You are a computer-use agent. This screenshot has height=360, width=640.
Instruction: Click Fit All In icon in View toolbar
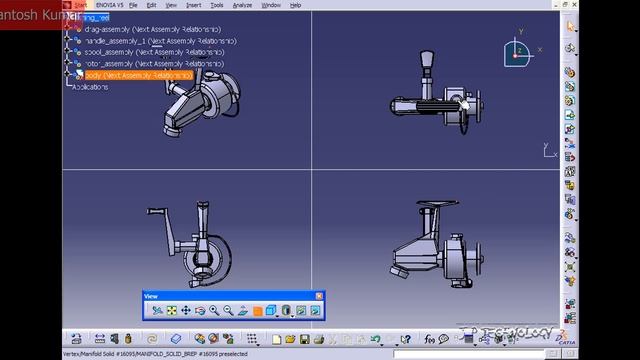171,311
